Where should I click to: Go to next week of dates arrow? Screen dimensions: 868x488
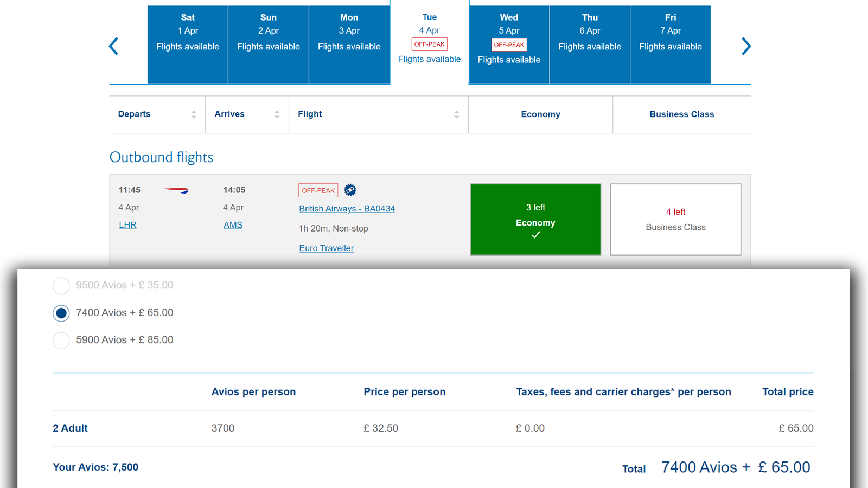click(x=746, y=46)
